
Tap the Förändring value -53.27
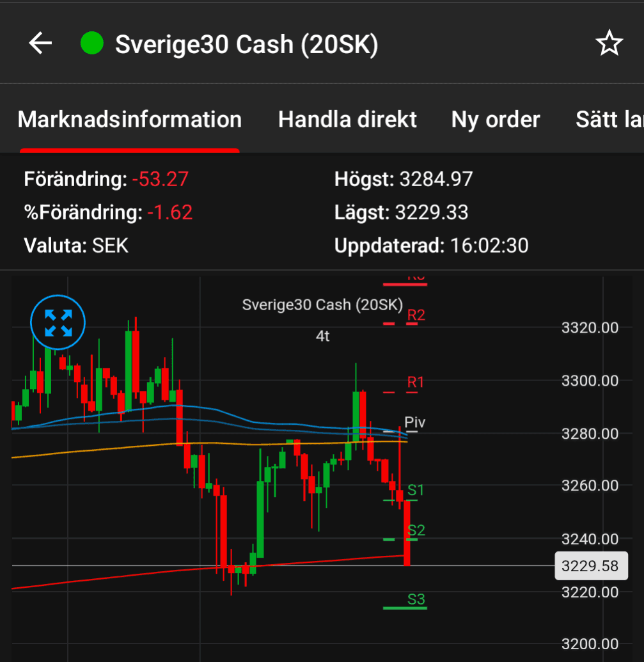pyautogui.click(x=161, y=179)
